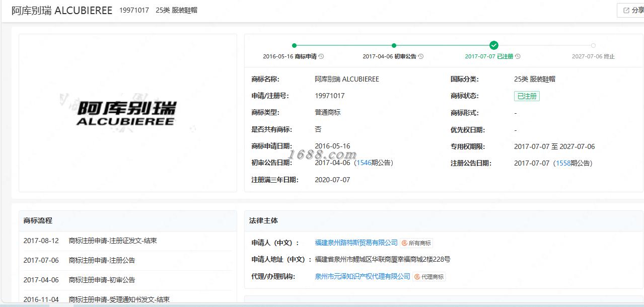The image size is (644, 307).
Task: Click the 所有商标 tag button
Action: tap(416, 243)
